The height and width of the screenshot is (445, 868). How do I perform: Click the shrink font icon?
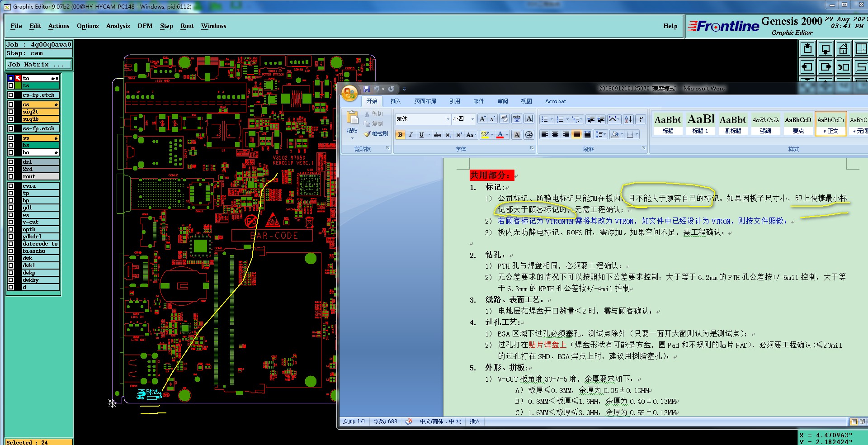(492, 119)
